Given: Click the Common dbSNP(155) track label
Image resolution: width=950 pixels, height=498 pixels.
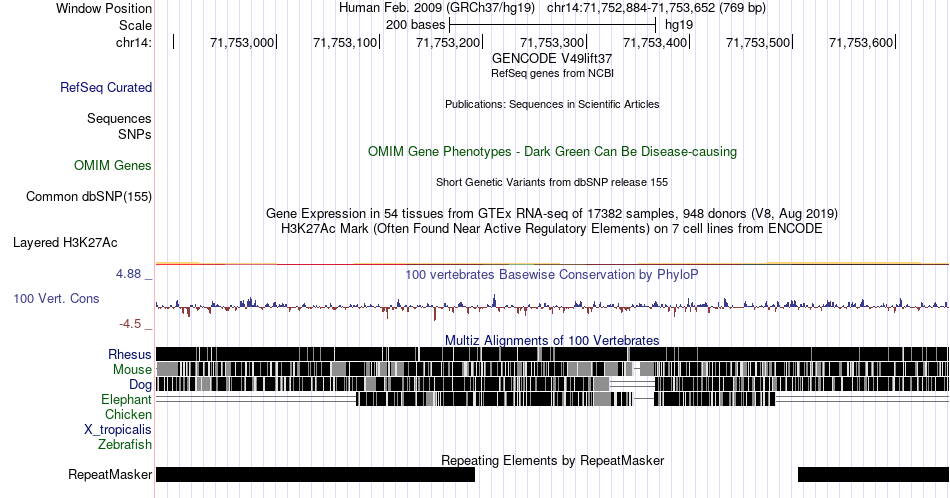Looking at the screenshot, I should click(89, 196).
